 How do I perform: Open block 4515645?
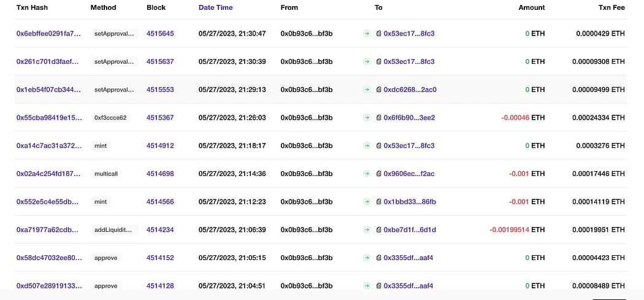pos(160,34)
